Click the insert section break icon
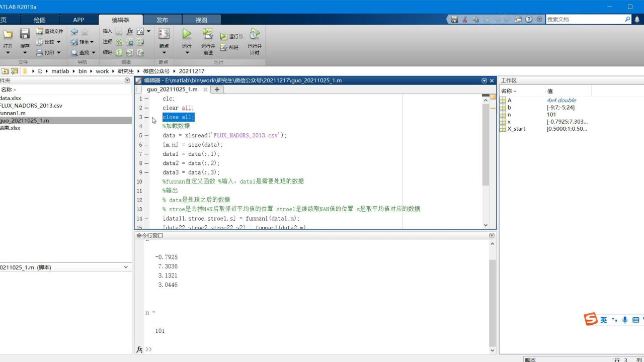The image size is (644, 362). click(119, 31)
